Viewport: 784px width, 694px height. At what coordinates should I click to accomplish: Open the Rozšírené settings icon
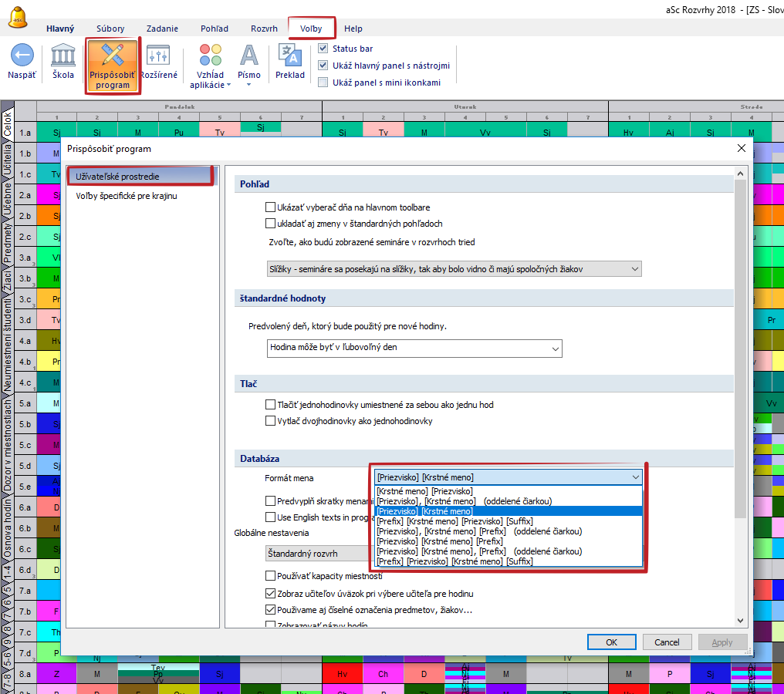click(x=158, y=56)
